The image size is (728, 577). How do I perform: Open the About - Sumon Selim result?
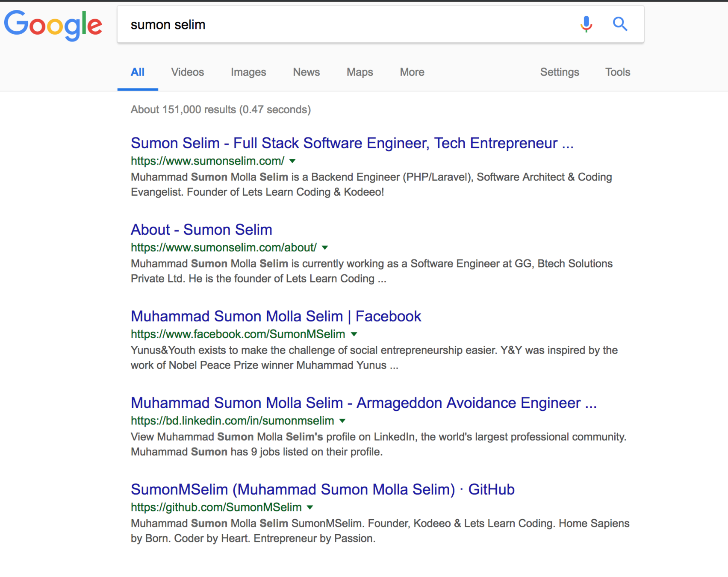pos(201,230)
